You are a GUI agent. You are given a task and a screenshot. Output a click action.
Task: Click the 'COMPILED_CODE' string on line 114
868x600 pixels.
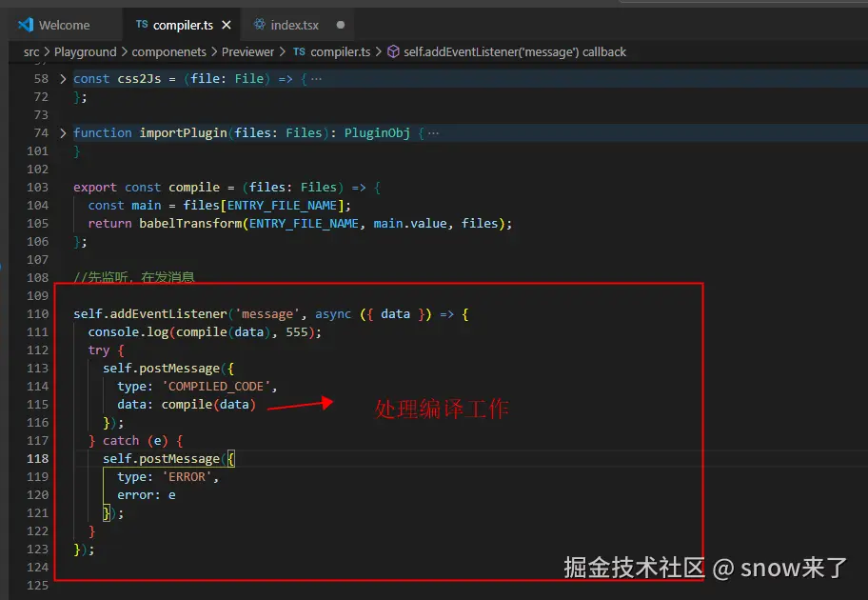[215, 387]
